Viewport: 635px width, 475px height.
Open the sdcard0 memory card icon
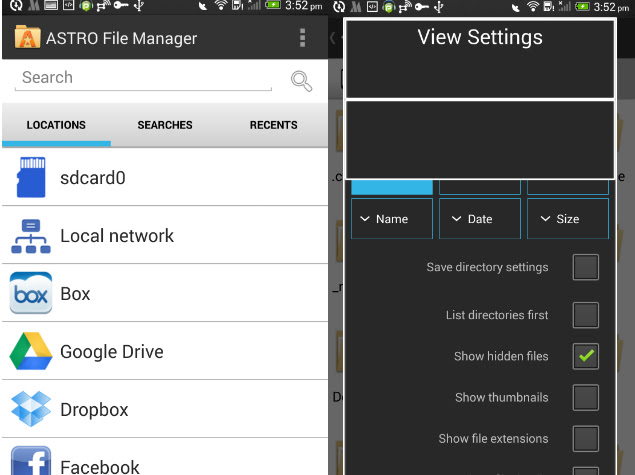pos(31,177)
